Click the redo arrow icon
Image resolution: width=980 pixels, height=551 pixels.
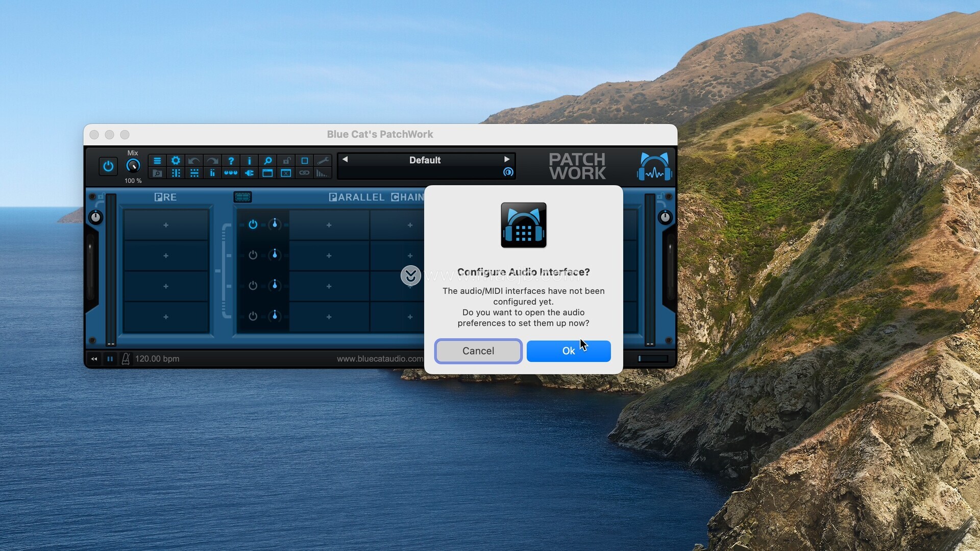212,161
